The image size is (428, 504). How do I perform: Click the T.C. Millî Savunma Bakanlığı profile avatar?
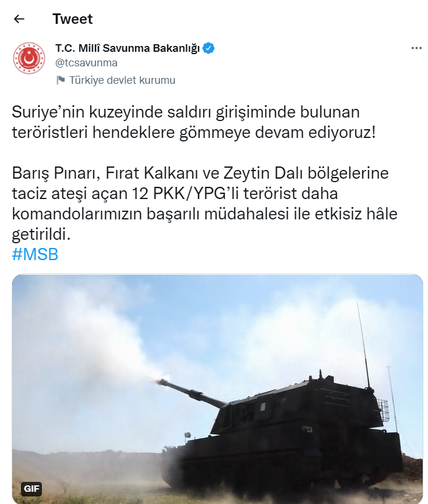click(x=29, y=58)
